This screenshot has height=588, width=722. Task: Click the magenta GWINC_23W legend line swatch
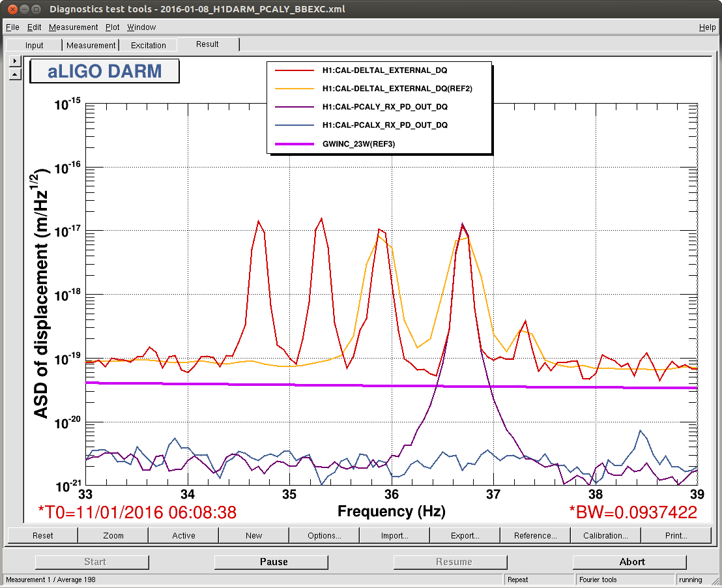[295, 144]
